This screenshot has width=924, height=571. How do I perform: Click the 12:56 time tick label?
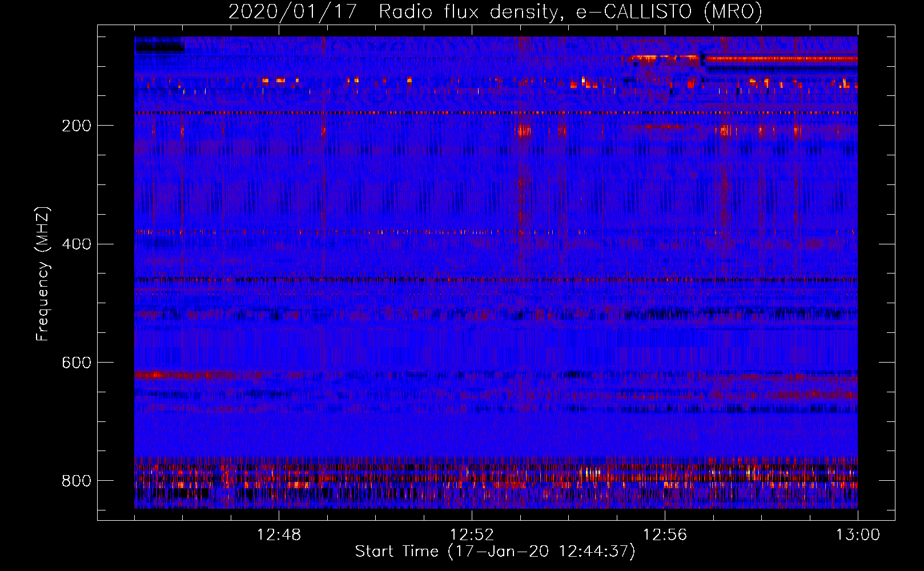click(665, 535)
